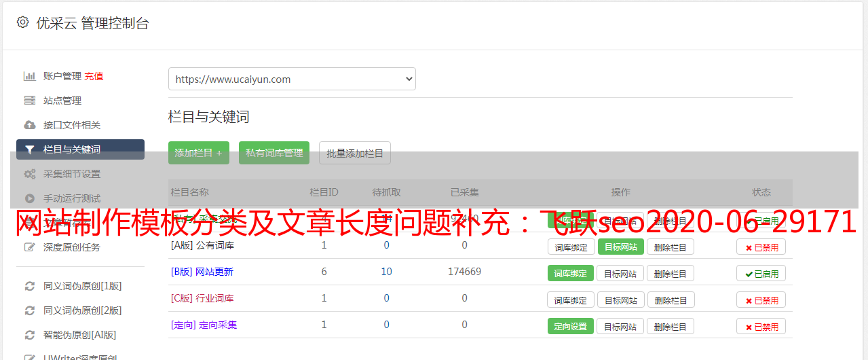This screenshot has height=360, width=868.
Task: Open 接口文件相关 via its cloud upload icon
Action: click(29, 125)
